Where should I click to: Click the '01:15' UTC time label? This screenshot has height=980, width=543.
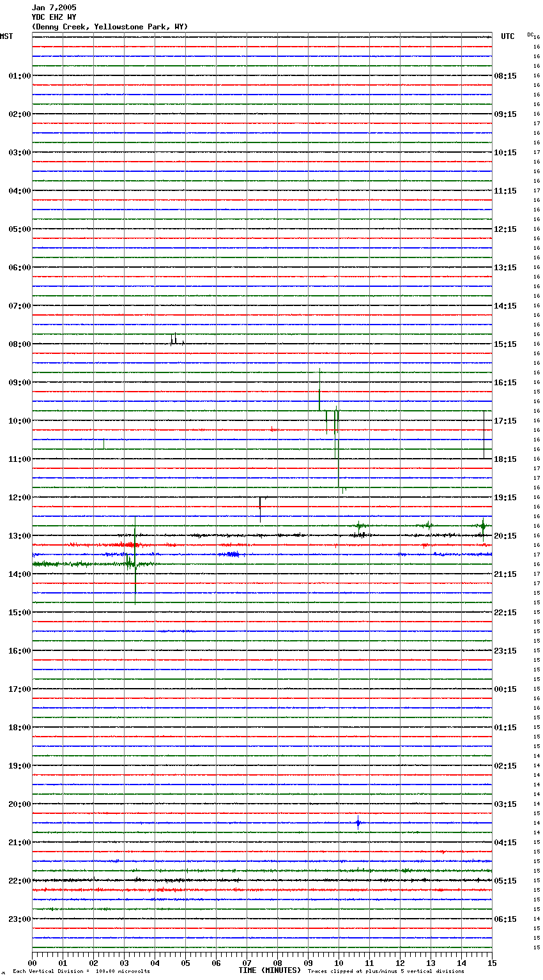[x=505, y=728]
